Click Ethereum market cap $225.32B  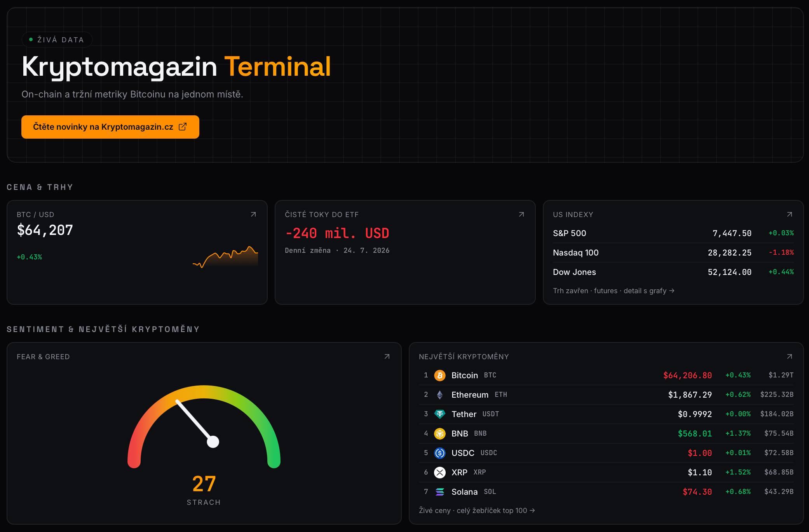777,395
